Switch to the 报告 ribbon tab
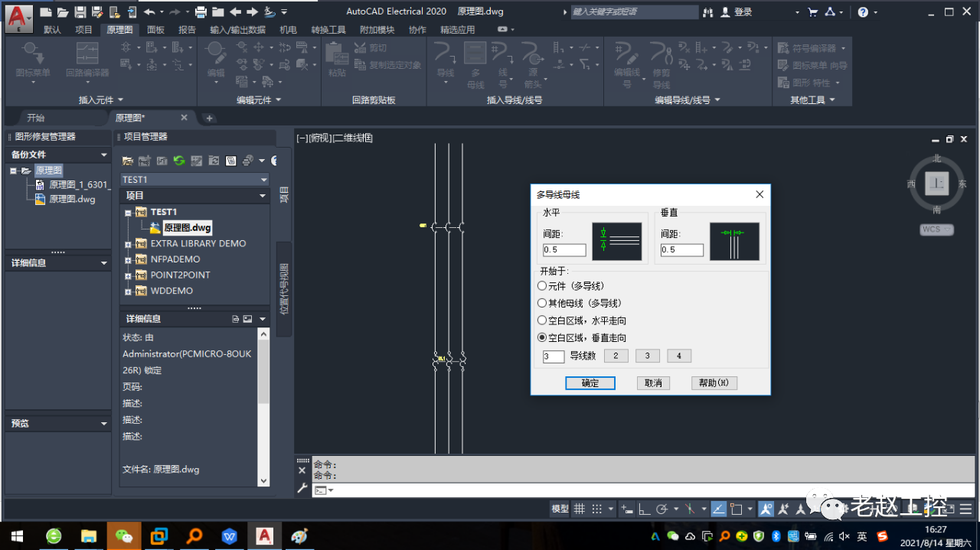Image resolution: width=980 pixels, height=550 pixels. coord(187,30)
